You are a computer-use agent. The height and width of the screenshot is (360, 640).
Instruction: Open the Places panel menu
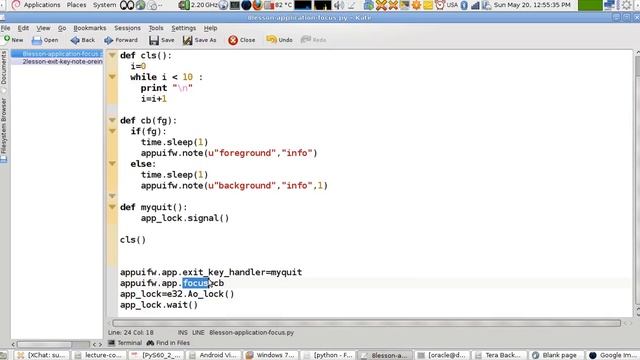tap(76, 5)
